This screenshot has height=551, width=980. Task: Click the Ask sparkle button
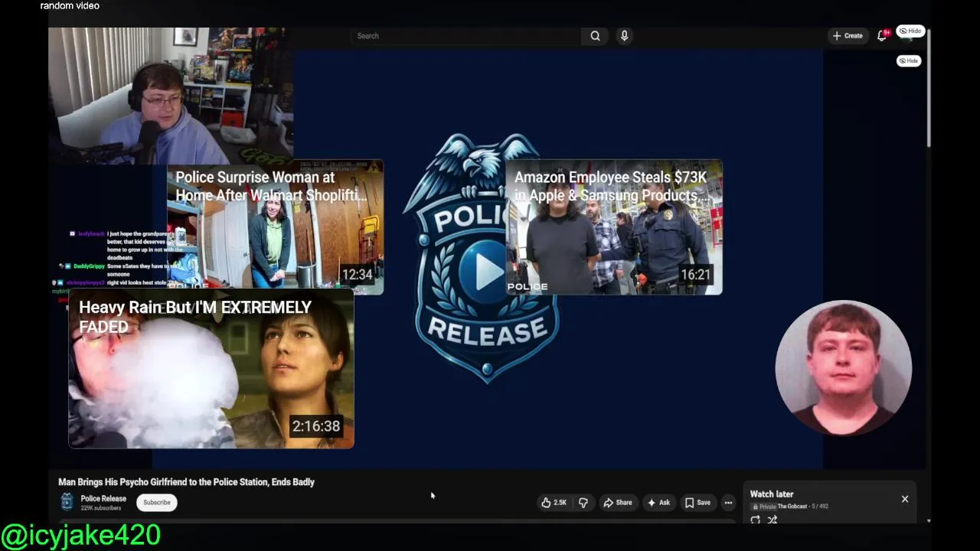[658, 503]
